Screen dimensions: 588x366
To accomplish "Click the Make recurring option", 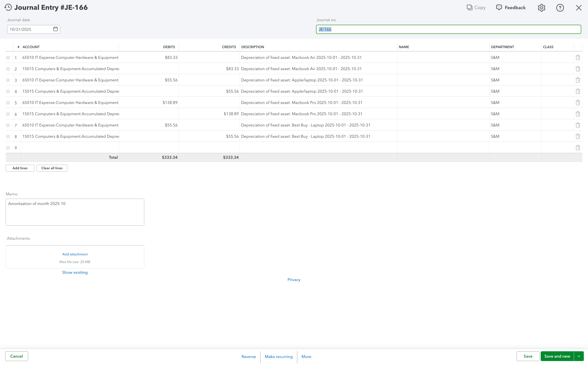I will [x=279, y=357].
